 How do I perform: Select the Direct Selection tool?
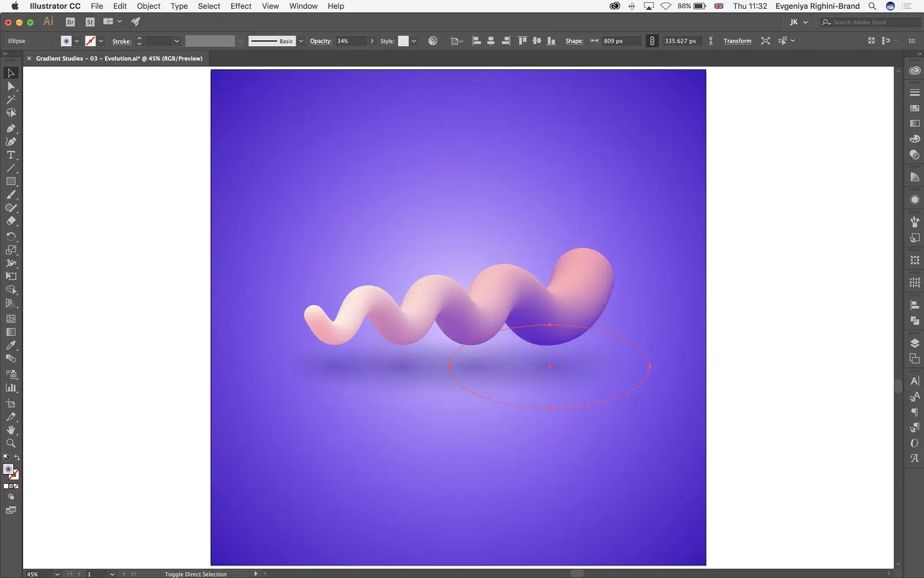[10, 86]
